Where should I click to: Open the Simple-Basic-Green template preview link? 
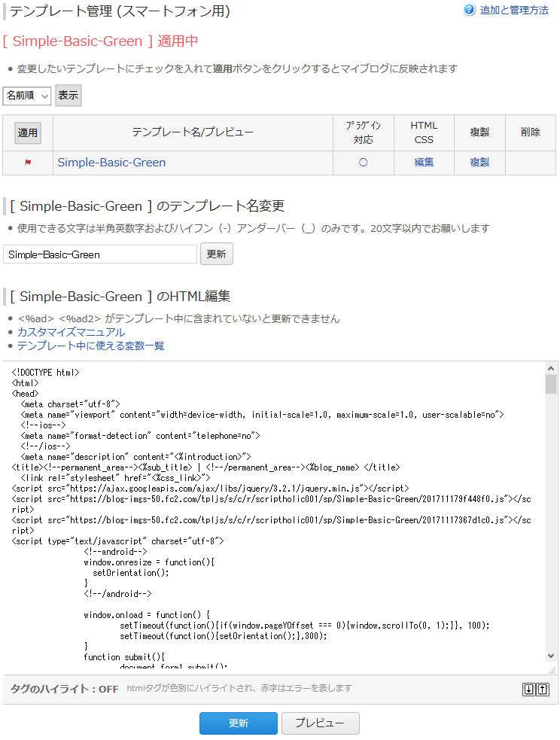click(111, 163)
